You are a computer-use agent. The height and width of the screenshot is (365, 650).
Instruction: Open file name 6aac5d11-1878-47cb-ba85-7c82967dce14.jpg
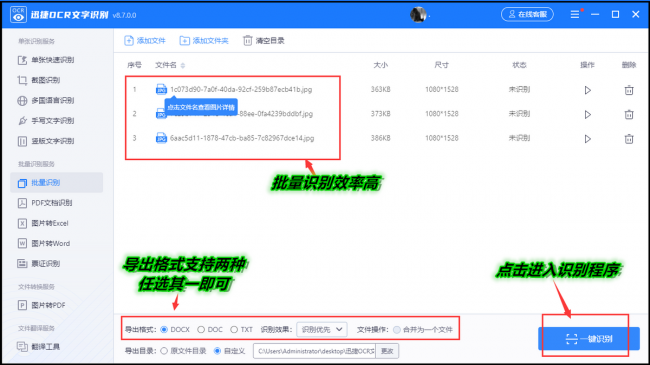pos(242,138)
